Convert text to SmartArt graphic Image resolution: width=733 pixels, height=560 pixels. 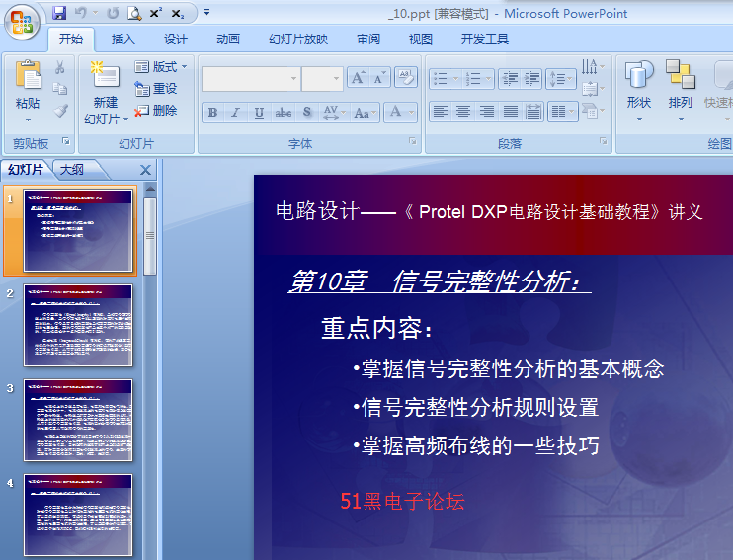(593, 111)
